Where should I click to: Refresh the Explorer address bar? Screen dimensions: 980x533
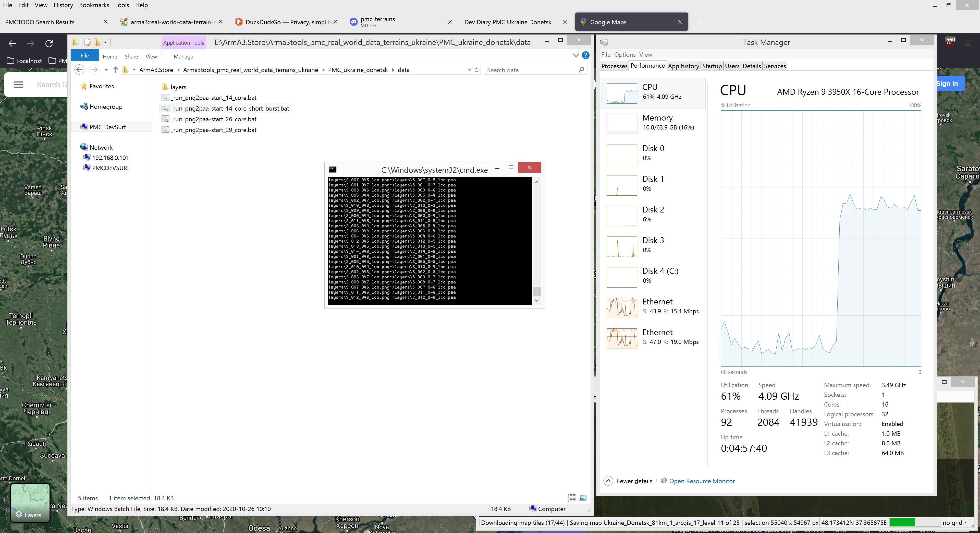pos(477,70)
